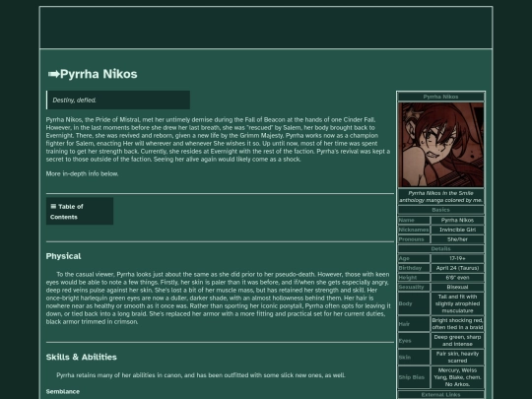Viewport: 532px width, 399px height.
Task: Click the Body label in Details
Action: 414,303
